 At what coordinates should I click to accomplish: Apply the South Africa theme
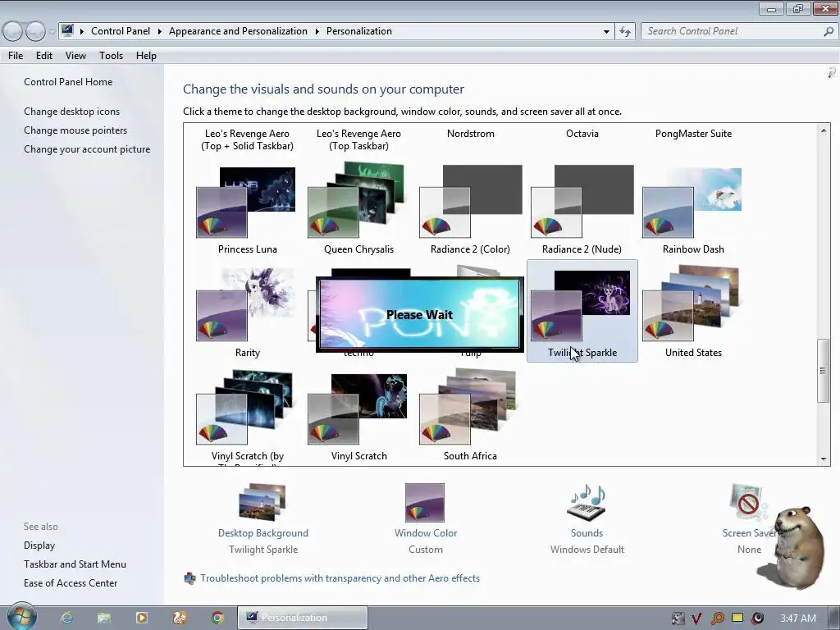468,407
